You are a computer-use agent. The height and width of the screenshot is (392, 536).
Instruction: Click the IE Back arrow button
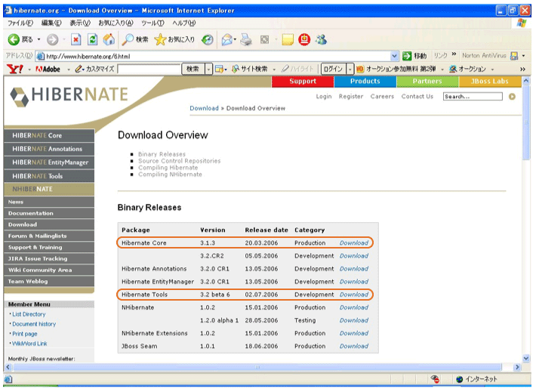[14, 40]
